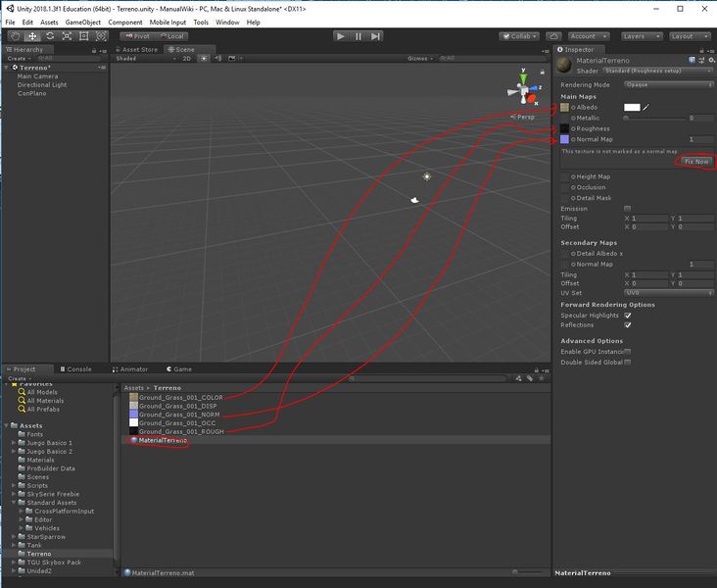Open material settings gear menu
The image size is (717, 588).
(x=711, y=60)
